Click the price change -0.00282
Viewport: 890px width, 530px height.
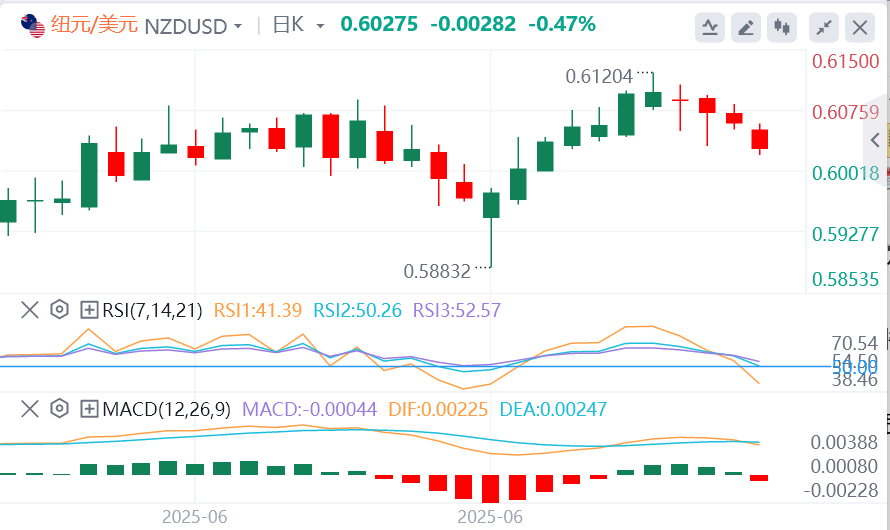click(473, 24)
